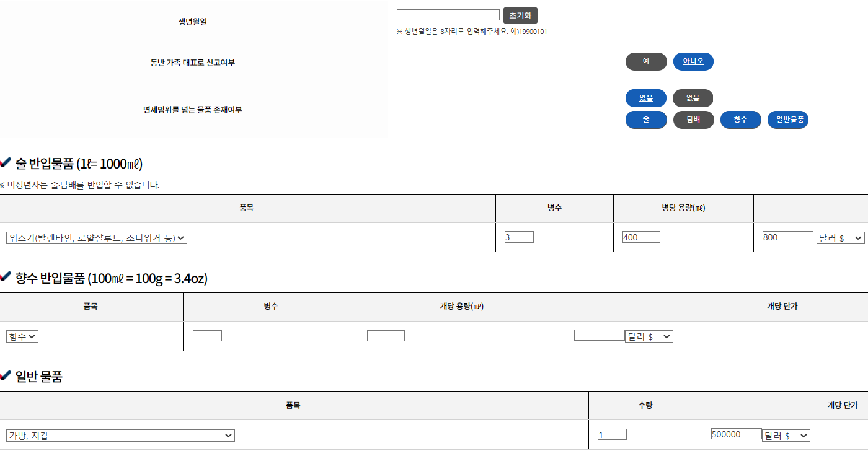Toggle the 담배 category button
This screenshot has width=868, height=451.
click(693, 120)
